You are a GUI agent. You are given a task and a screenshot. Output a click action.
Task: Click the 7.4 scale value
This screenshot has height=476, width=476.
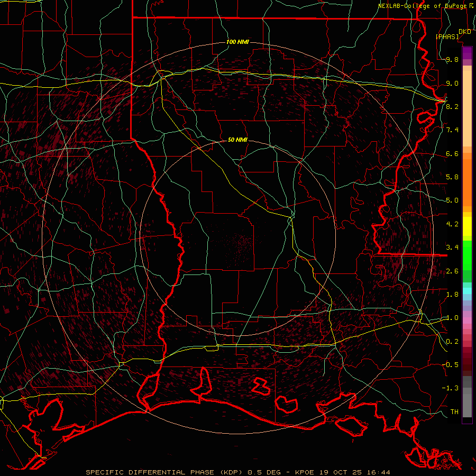pos(452,130)
